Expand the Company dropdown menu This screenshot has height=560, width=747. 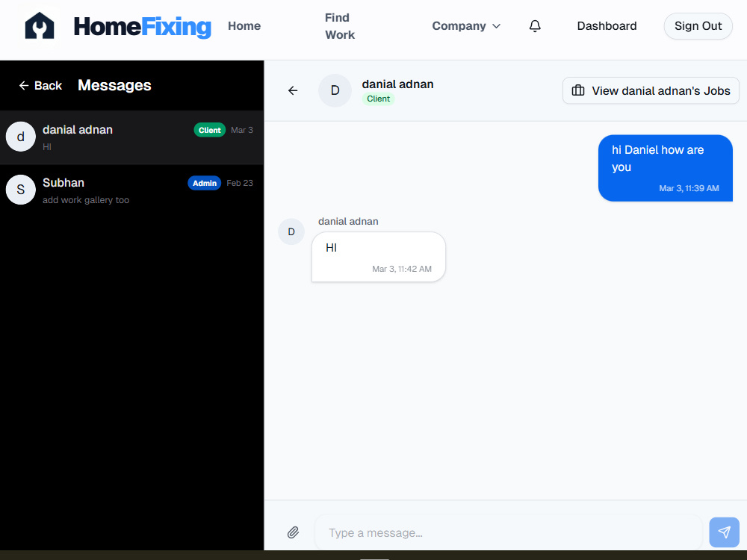pos(466,26)
